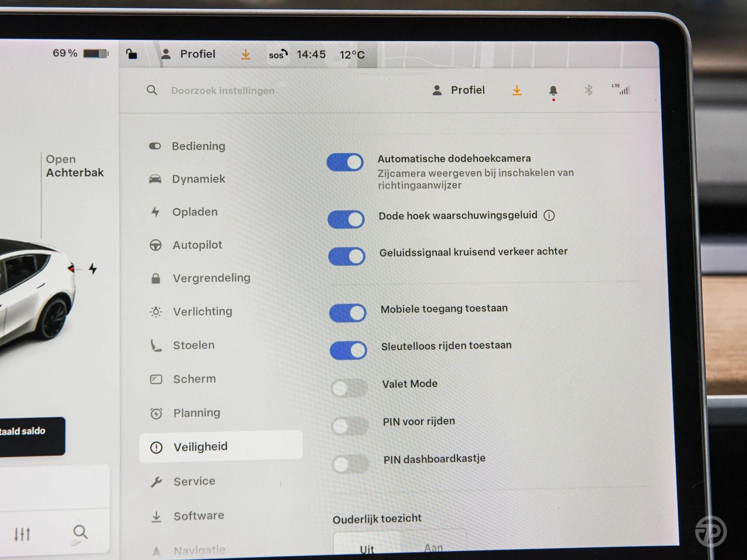
Task: Tap the orange software download icon in settings header
Action: click(517, 90)
